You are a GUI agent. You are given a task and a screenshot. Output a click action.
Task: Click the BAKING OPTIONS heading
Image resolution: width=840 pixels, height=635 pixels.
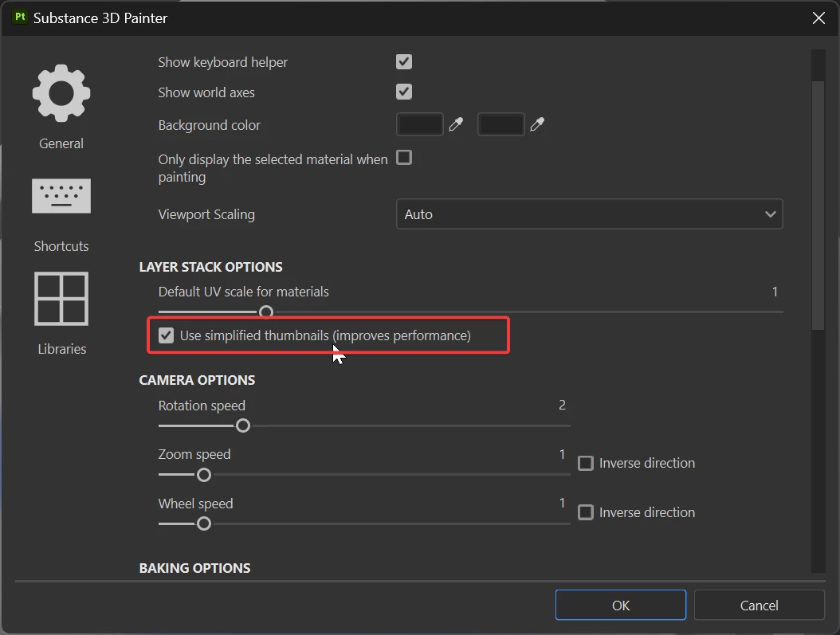click(x=195, y=568)
